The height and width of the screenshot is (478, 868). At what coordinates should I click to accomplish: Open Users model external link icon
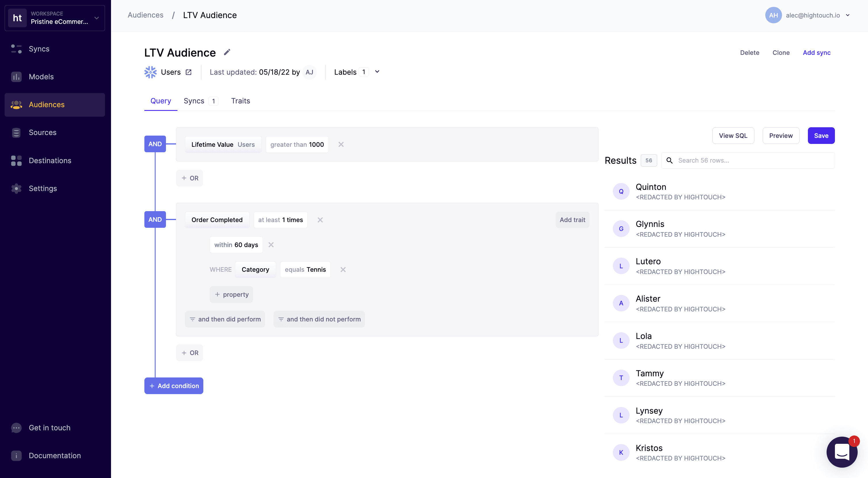point(188,72)
